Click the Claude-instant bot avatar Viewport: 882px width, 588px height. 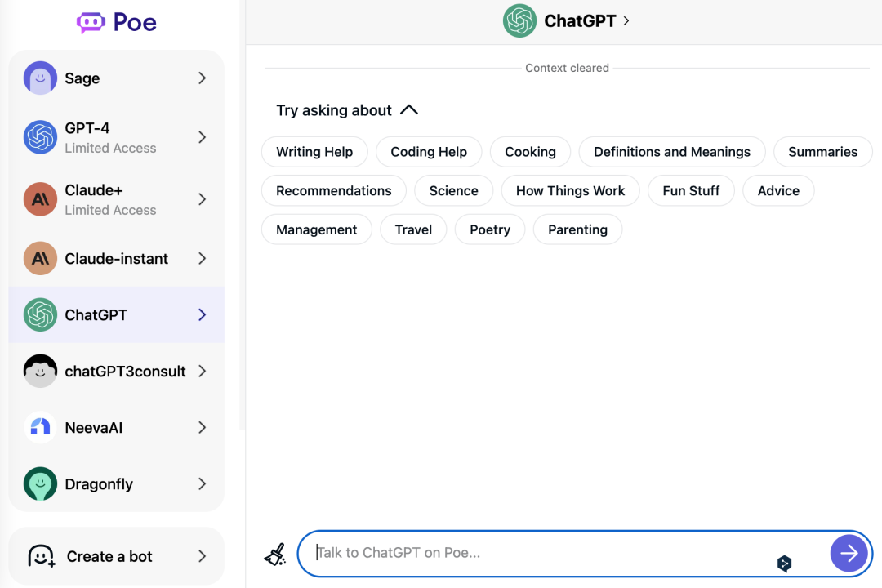tap(40, 258)
